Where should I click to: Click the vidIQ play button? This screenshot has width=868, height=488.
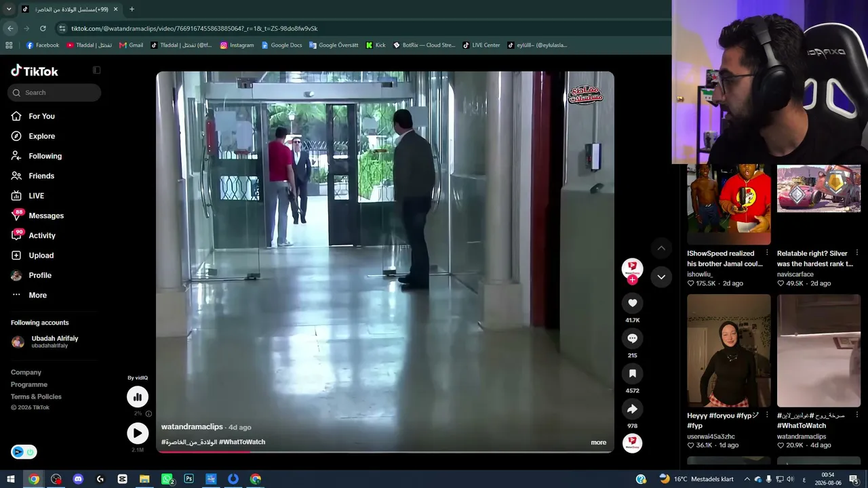(138, 433)
